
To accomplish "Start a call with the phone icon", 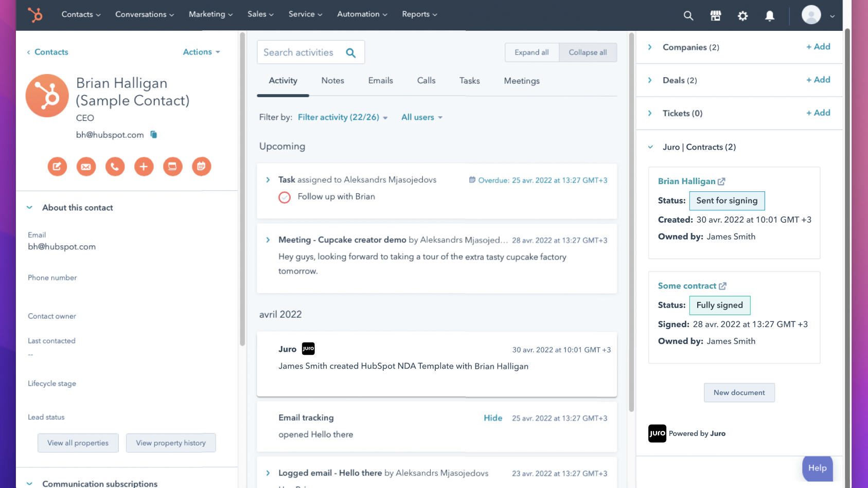I will [115, 167].
